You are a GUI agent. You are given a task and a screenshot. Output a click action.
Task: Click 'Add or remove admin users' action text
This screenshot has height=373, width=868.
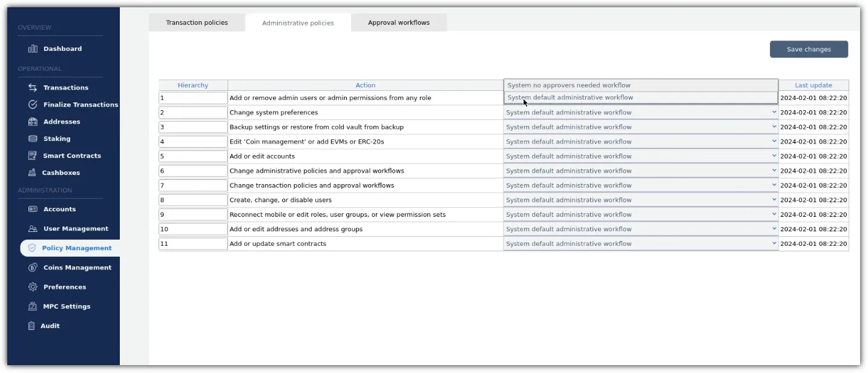[x=330, y=98]
